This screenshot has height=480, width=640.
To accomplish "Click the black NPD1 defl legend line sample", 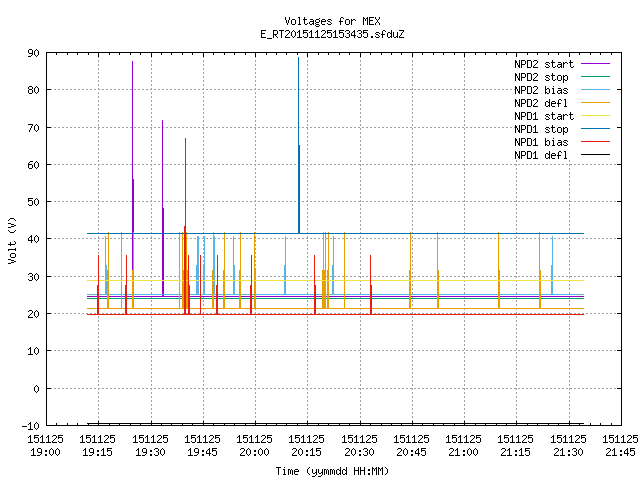I will pyautogui.click(x=595, y=155).
